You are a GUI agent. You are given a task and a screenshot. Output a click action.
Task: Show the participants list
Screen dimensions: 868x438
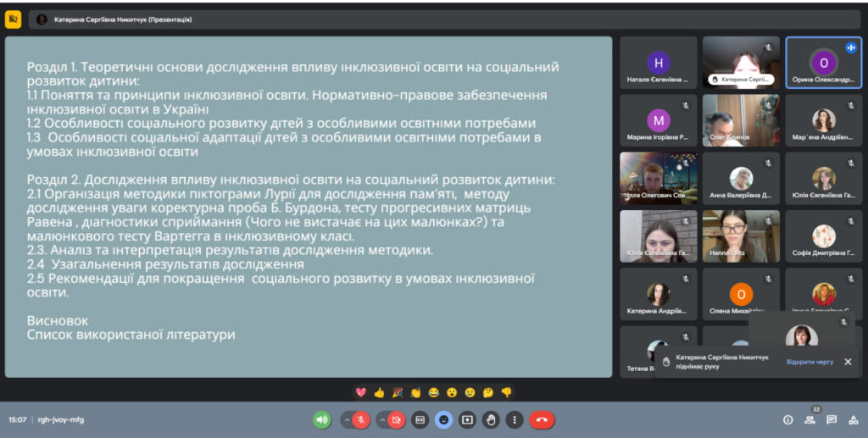click(x=810, y=419)
